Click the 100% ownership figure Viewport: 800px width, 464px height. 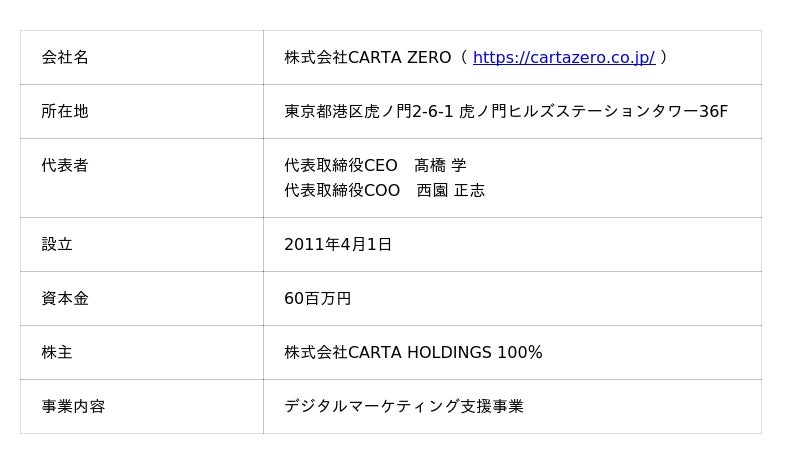pos(520,353)
